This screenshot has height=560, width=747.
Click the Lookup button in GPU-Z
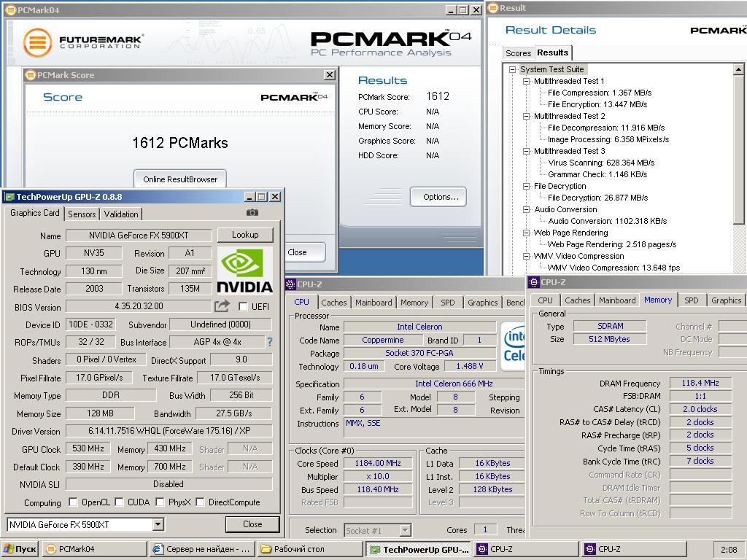point(245,235)
